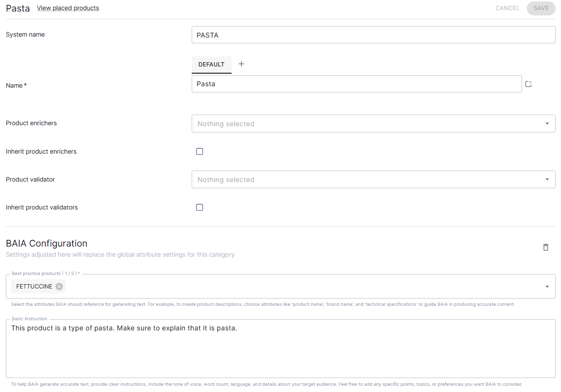
Task: Focus the Name input containing Pasta
Action: (356, 84)
